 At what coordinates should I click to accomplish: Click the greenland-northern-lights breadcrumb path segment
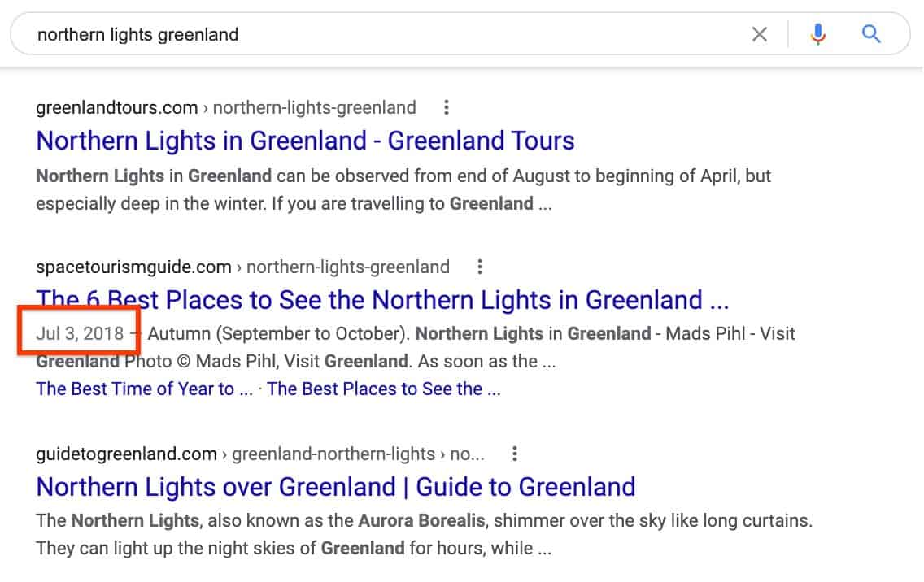tap(333, 454)
